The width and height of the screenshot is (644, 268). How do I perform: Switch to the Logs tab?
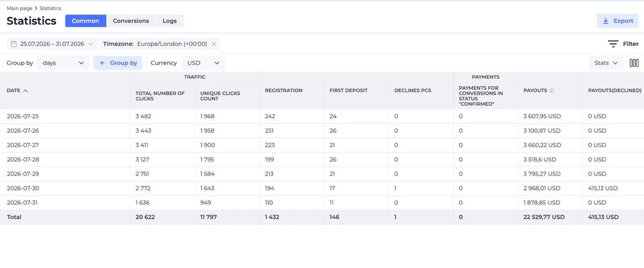[170, 21]
